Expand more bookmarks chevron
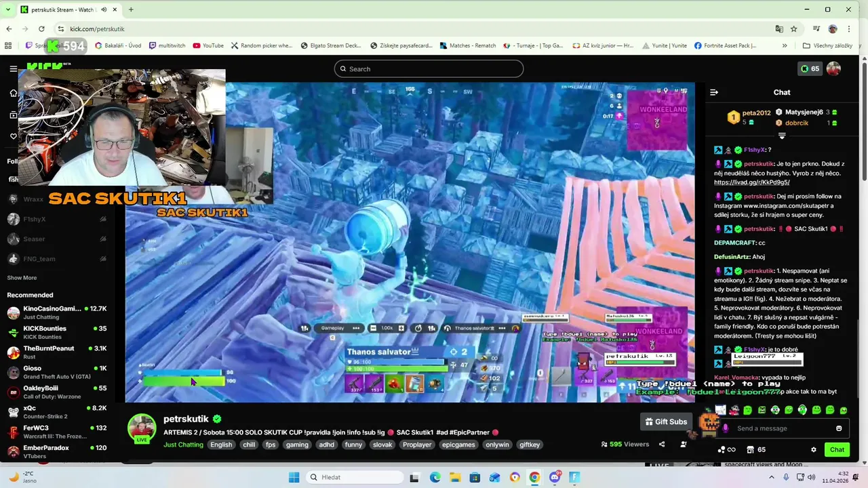The height and width of the screenshot is (488, 868). [785, 45]
